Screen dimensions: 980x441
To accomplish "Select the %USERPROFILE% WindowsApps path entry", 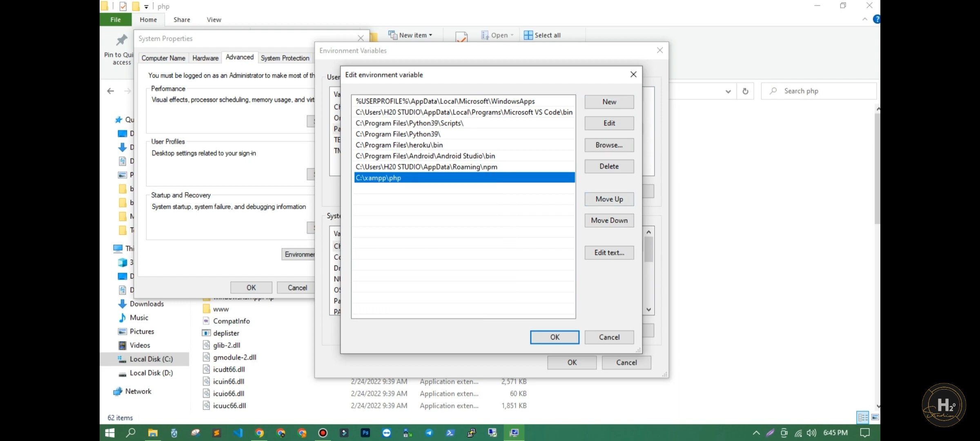I will click(x=464, y=101).
